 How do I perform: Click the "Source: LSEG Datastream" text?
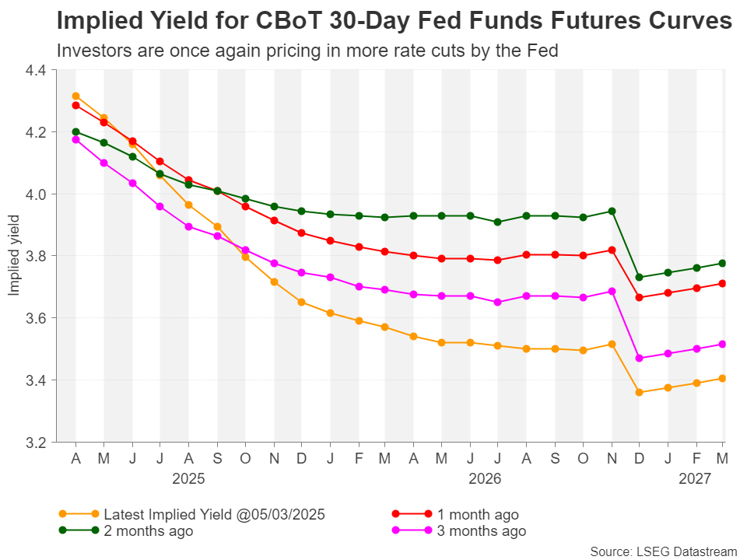point(663,551)
